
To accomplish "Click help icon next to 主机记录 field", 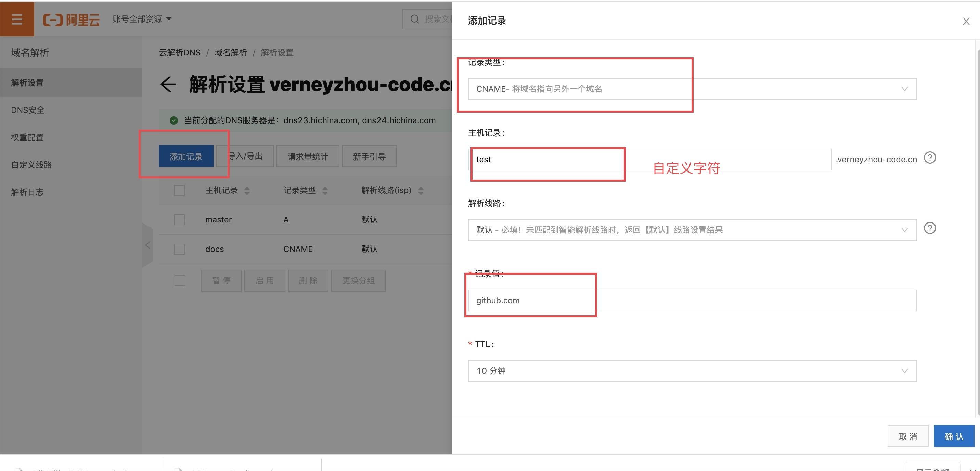I will [x=930, y=157].
